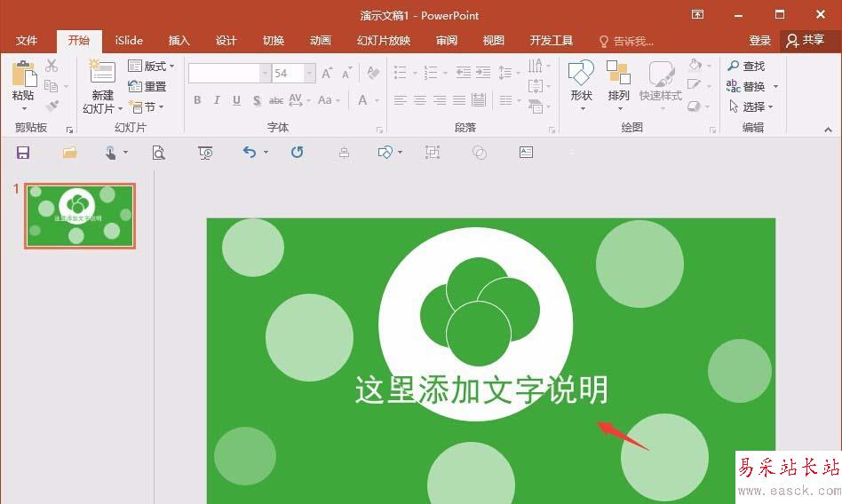Click the Reset 重置 button
842x504 pixels.
147,86
